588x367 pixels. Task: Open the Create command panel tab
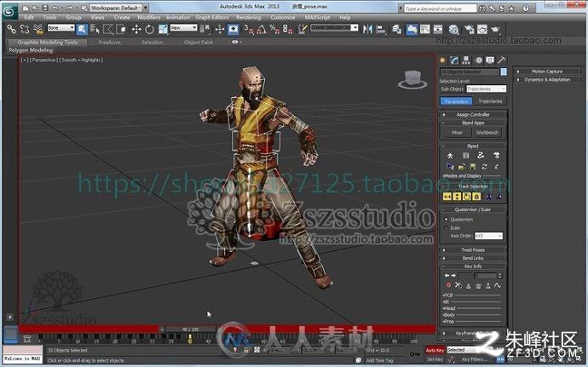tap(442, 60)
